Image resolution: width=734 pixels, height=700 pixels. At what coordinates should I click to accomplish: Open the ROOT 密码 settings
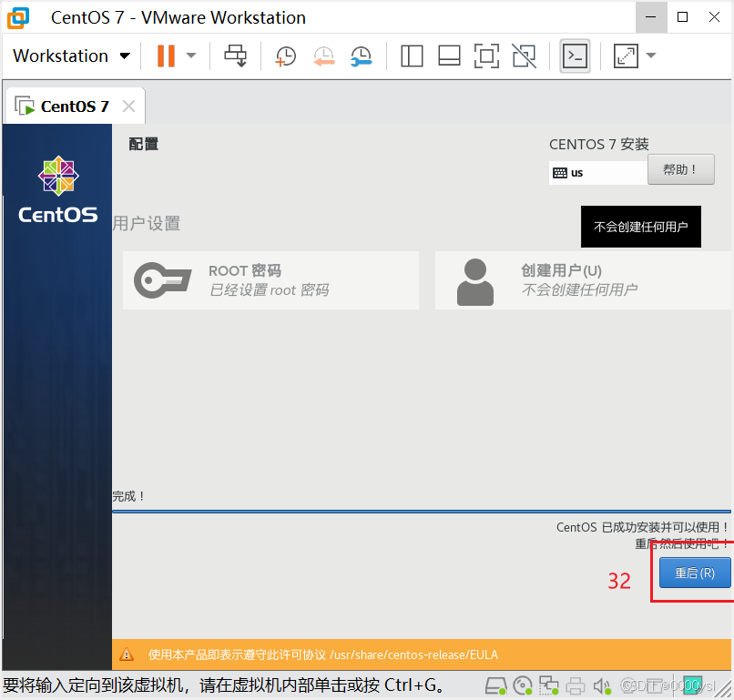270,280
